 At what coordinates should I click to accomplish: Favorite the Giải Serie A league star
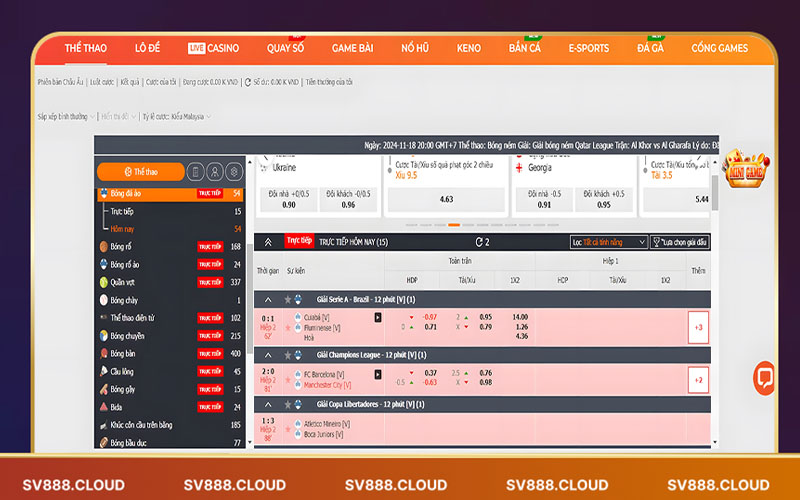pos(288,299)
